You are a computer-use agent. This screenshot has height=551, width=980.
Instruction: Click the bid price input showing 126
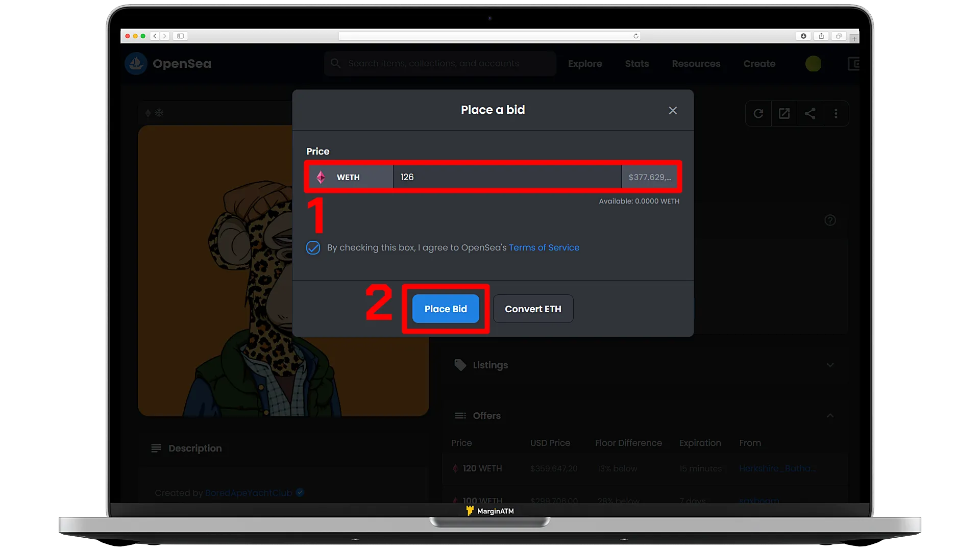507,177
